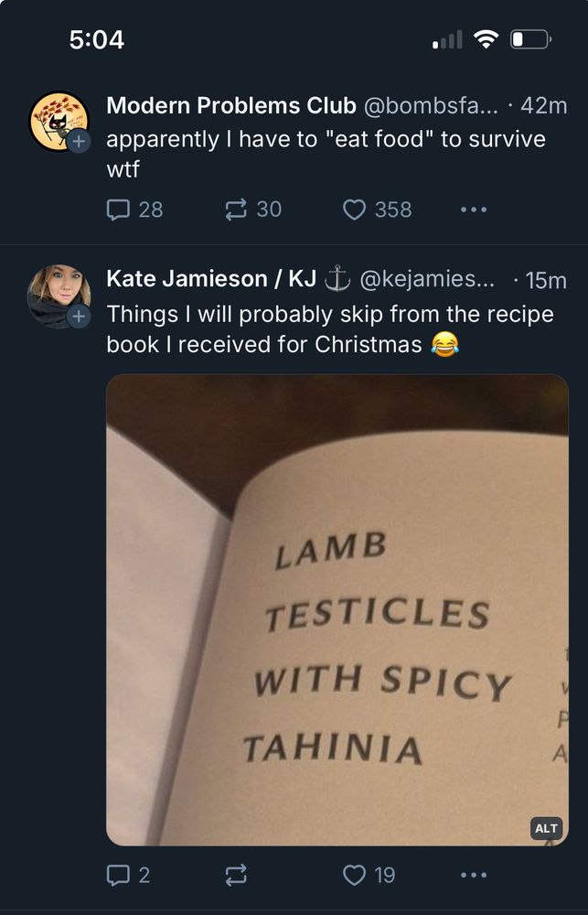Show the ALT text on the recipe image
Viewport: 588px width, 915px height.
click(546, 828)
